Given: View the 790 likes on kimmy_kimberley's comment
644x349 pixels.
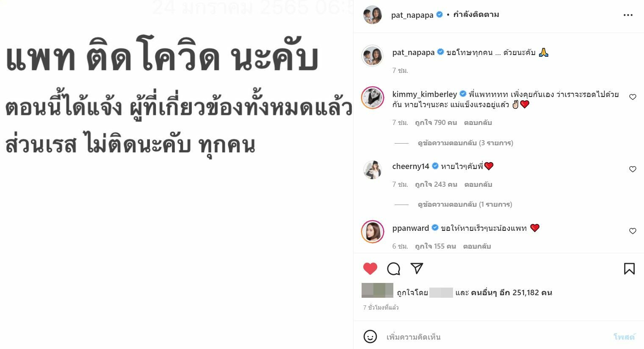Looking at the screenshot, I should point(436,123).
